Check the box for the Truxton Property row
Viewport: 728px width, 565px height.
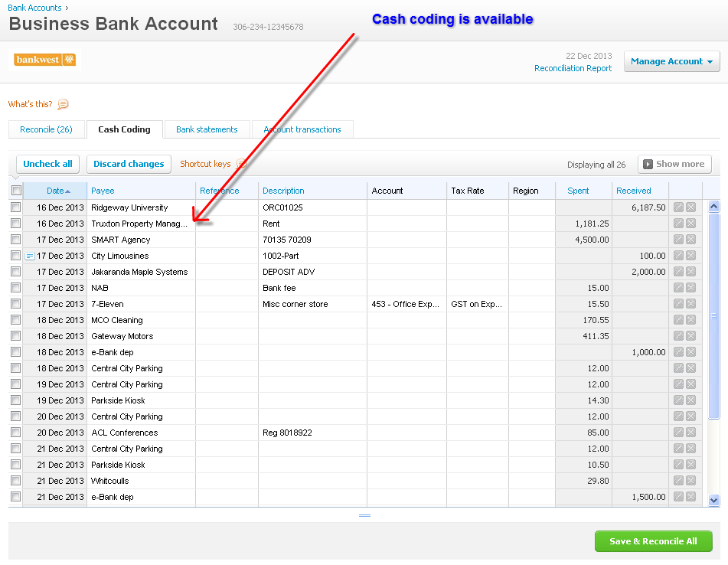pyautogui.click(x=16, y=224)
